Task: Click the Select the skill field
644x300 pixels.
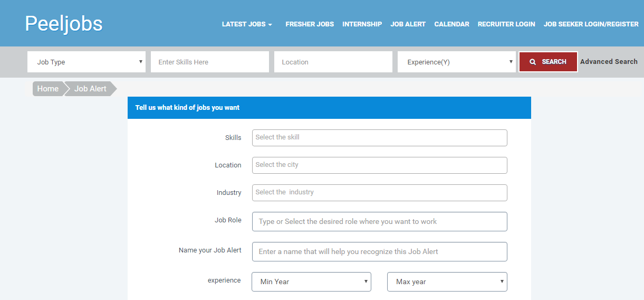Action: click(x=380, y=138)
